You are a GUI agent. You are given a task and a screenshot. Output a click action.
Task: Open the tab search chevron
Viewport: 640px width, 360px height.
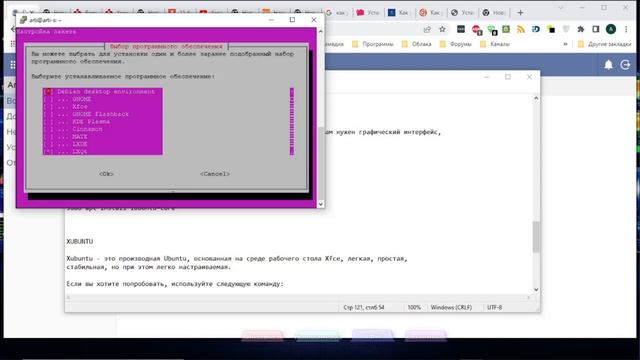click(x=561, y=8)
